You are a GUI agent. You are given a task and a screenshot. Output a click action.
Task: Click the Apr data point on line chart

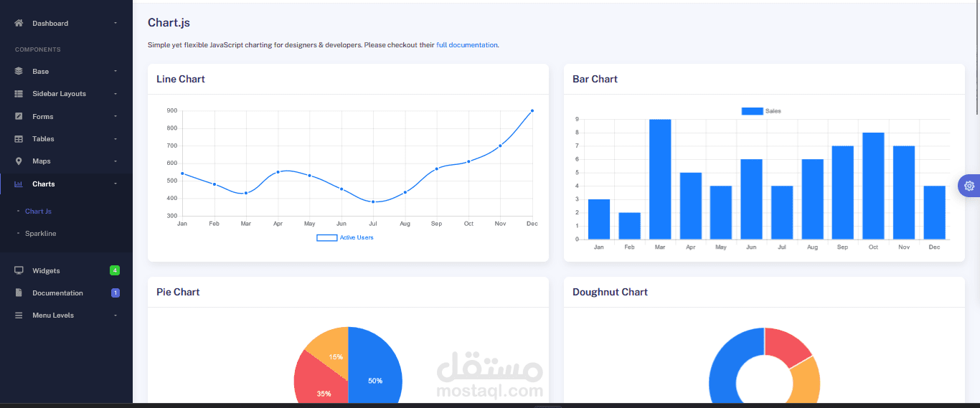pos(278,172)
